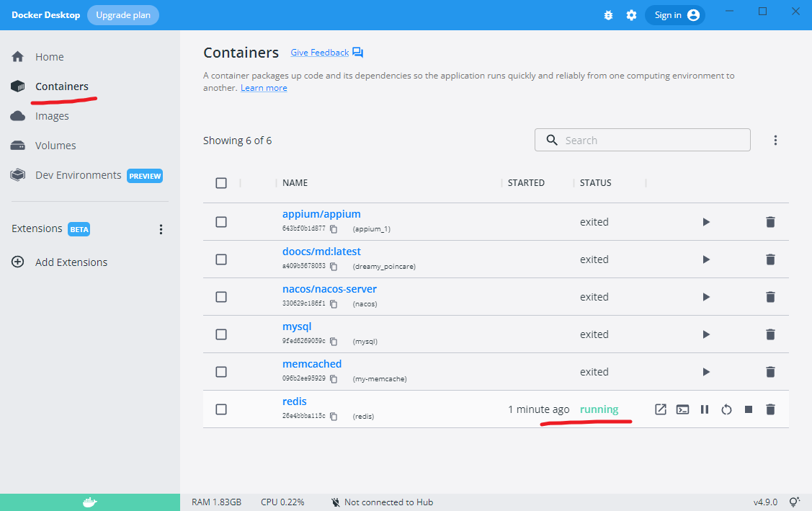The image size is (812, 511).
Task: Delete the memcached container
Action: pyautogui.click(x=770, y=372)
